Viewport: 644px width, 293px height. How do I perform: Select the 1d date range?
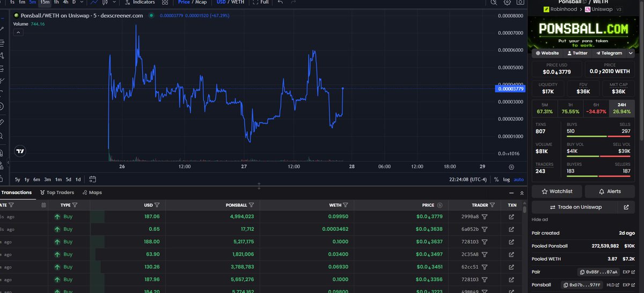pos(78,179)
